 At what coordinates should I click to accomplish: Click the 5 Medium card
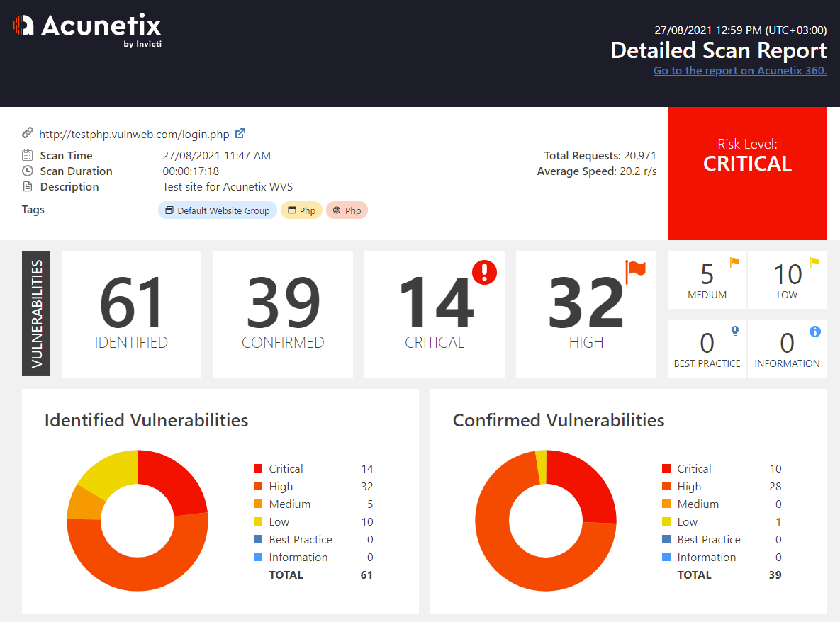click(707, 280)
